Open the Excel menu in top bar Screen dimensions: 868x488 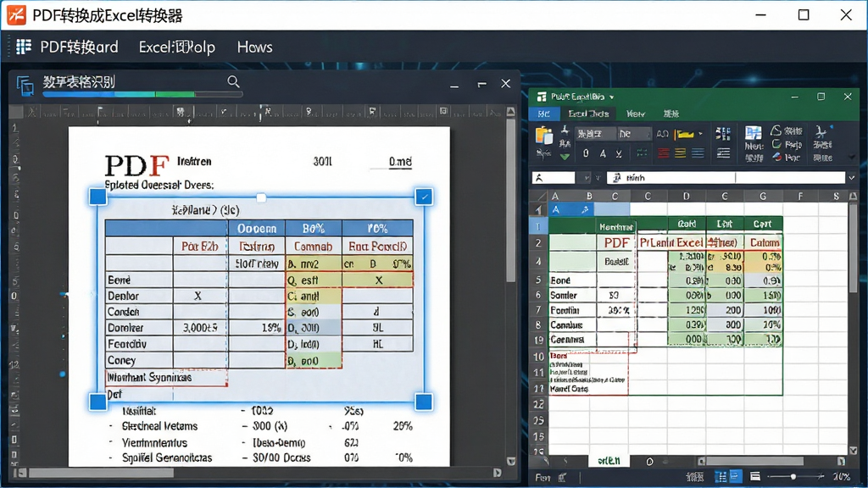(x=176, y=47)
